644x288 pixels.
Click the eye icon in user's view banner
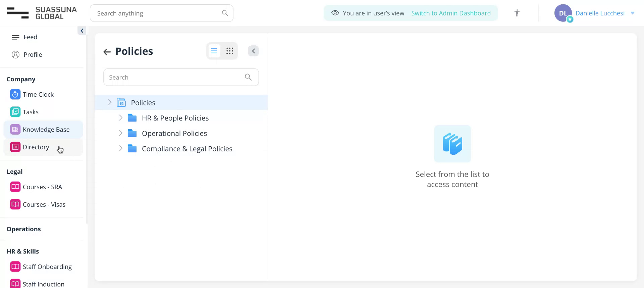(335, 13)
